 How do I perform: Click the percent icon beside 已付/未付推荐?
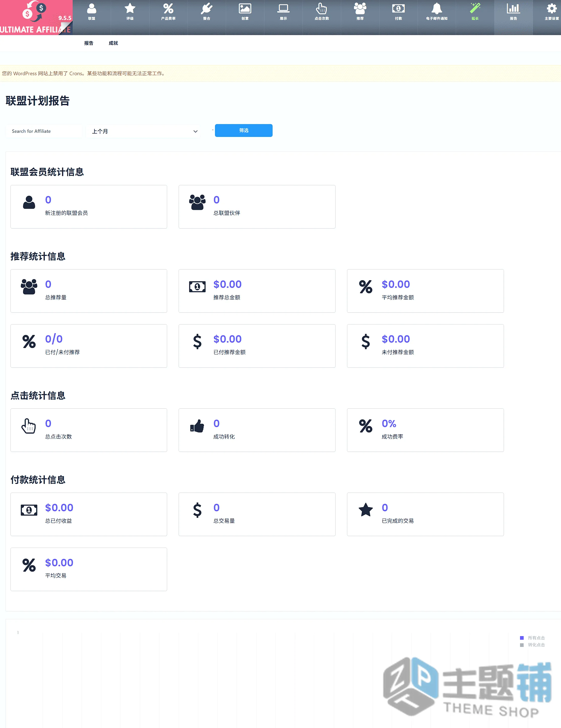(29, 341)
